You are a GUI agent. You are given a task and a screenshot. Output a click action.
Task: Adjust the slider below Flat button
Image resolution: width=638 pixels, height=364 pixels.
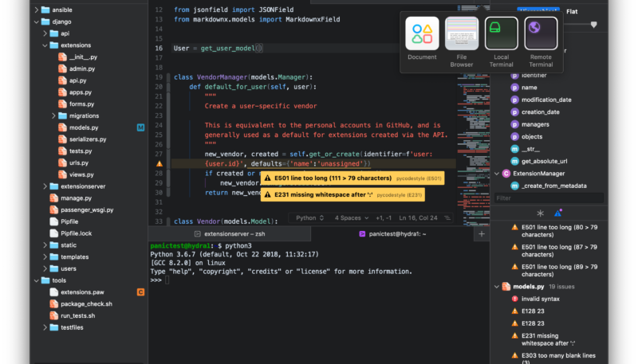pos(593,25)
